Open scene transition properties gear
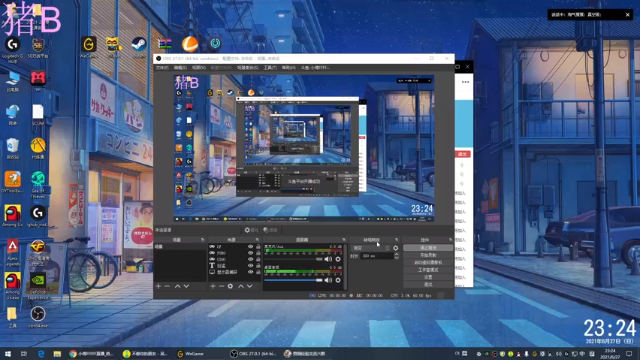Screen dimensions: 640x360 (x=396, y=248)
